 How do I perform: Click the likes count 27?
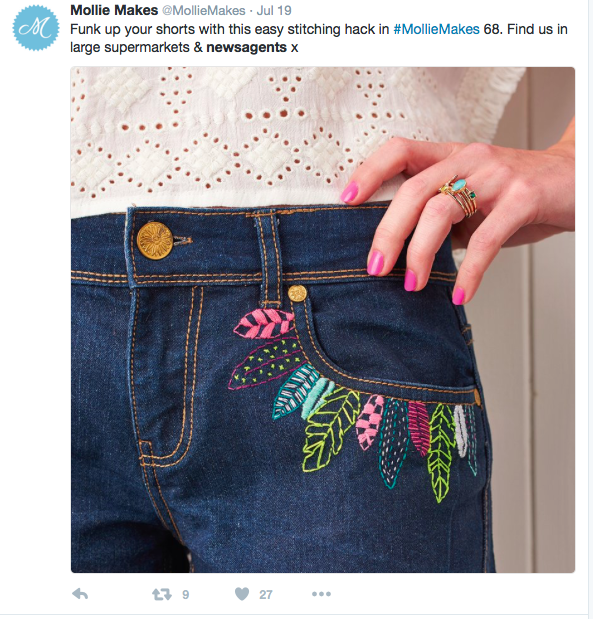pyautogui.click(x=266, y=595)
